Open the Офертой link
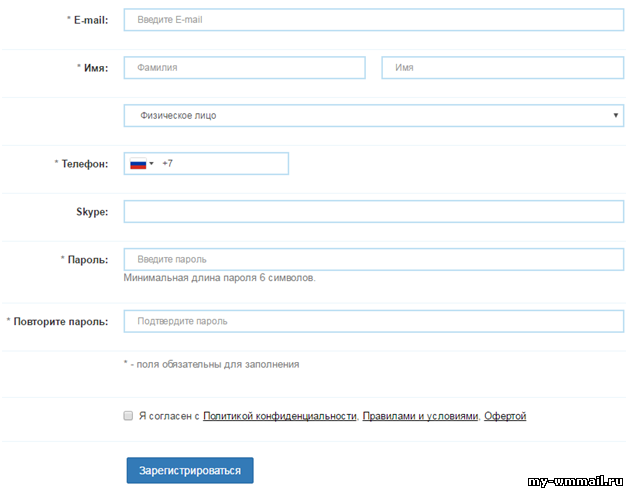The width and height of the screenshot is (628, 491). point(505,416)
